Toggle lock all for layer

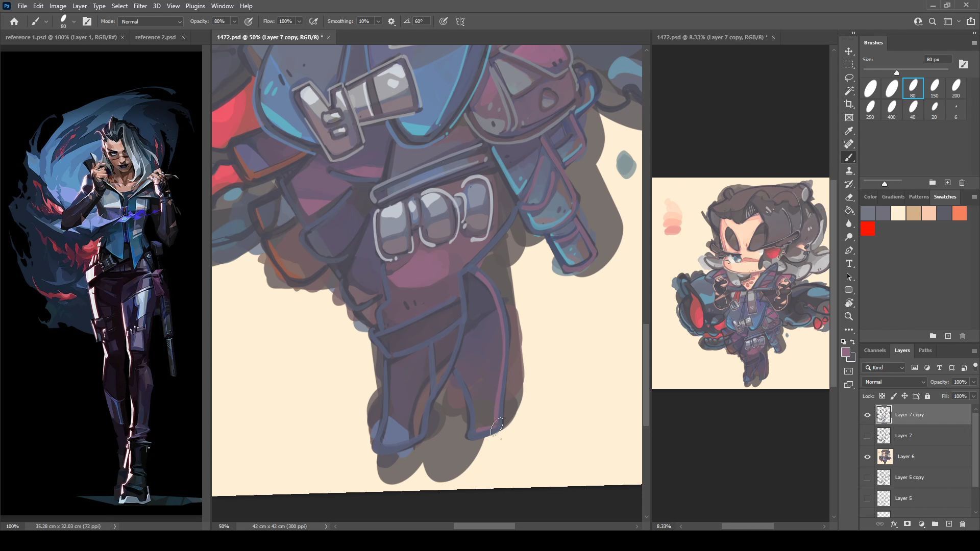pos(927,396)
